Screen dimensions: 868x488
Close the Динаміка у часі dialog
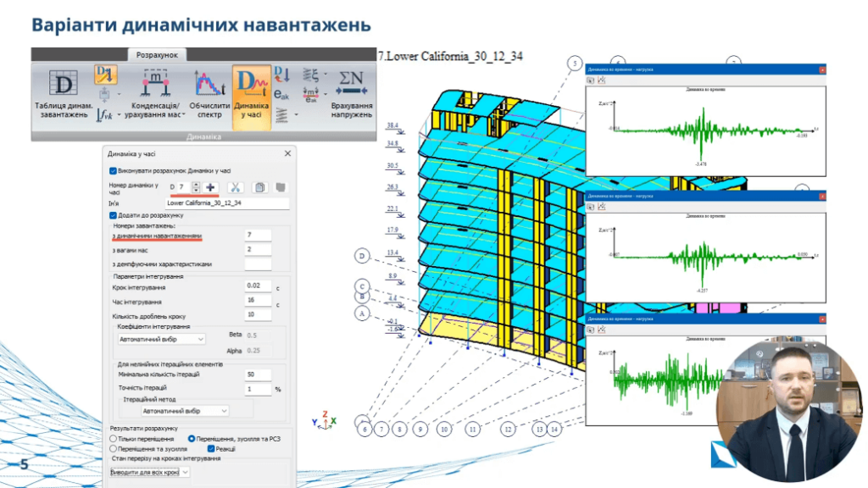287,153
